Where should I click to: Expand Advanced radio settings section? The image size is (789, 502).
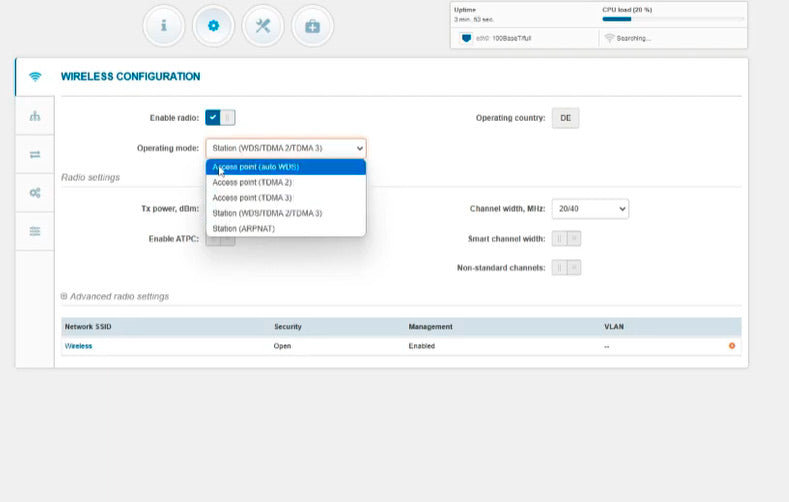click(x=115, y=296)
